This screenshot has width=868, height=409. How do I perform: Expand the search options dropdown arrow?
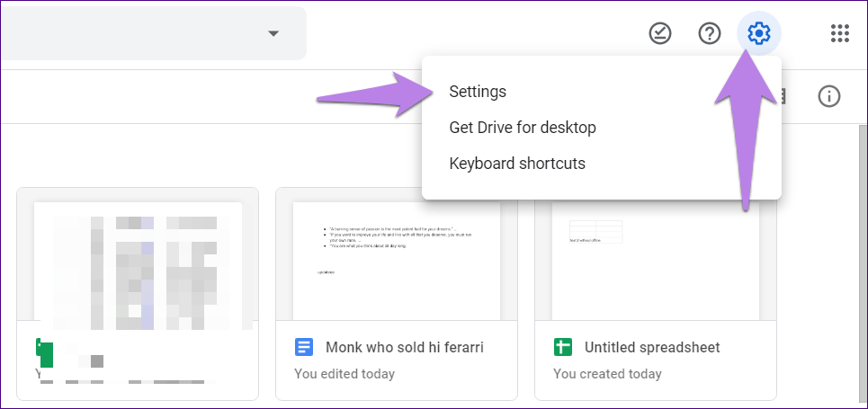coord(273,34)
